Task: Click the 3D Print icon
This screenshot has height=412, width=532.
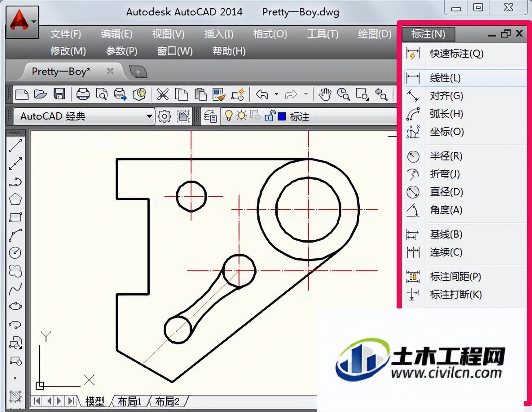Action: tap(139, 94)
